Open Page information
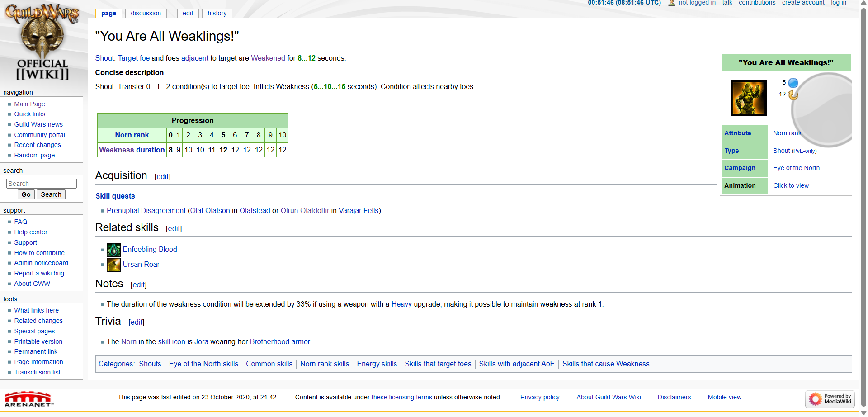The height and width of the screenshot is (417, 868). [x=38, y=362]
